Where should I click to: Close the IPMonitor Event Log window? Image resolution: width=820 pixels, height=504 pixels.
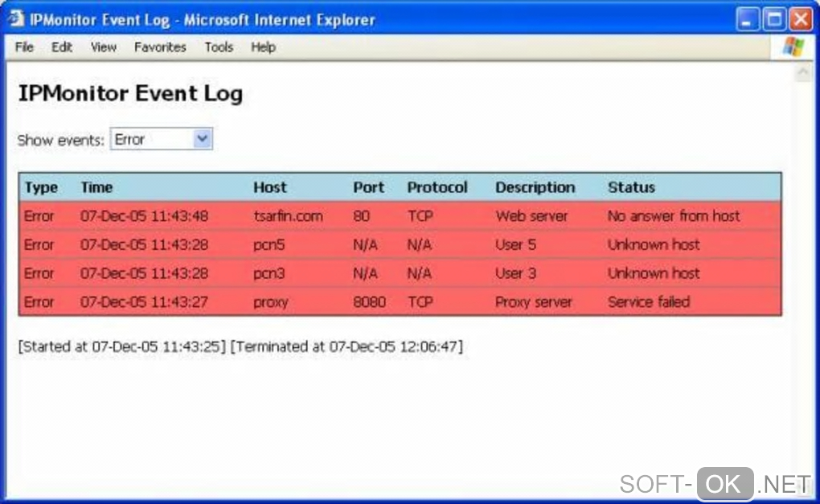800,20
